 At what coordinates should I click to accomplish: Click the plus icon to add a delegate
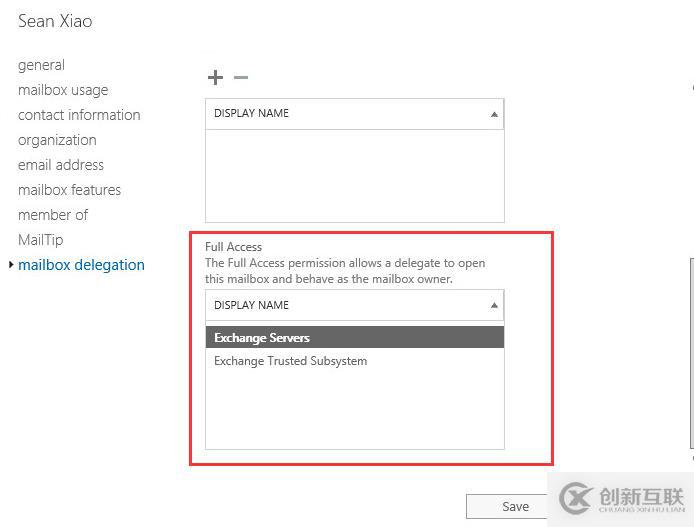click(215, 77)
